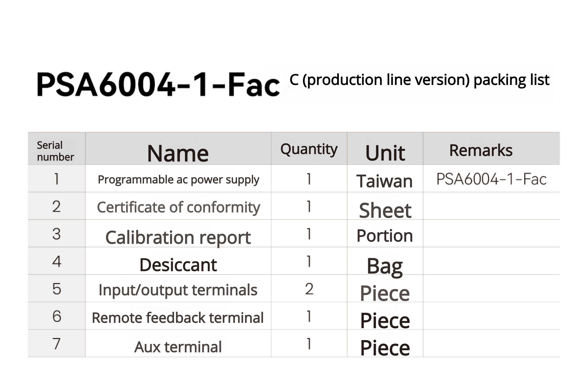This screenshot has height=377, width=588.
Task: Click quantity "2" in the Input/output terminals row
Action: [x=309, y=289]
